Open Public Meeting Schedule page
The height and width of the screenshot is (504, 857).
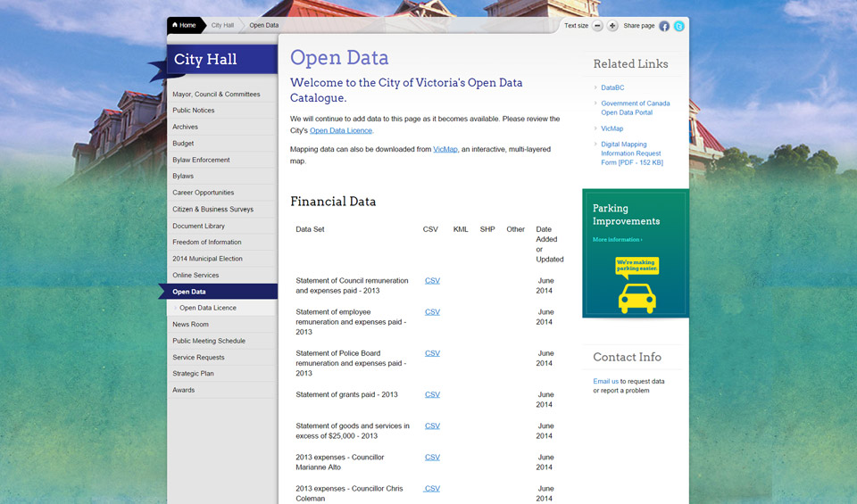coord(209,341)
